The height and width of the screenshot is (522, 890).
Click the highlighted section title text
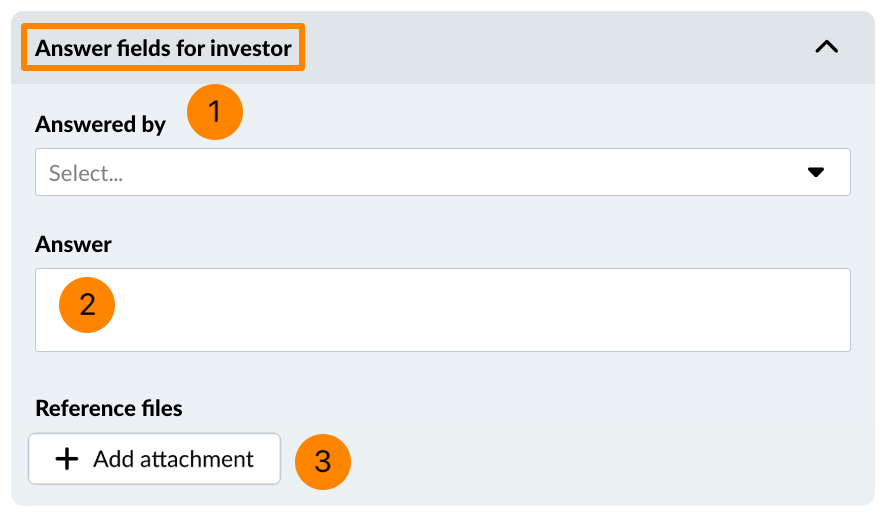163,47
